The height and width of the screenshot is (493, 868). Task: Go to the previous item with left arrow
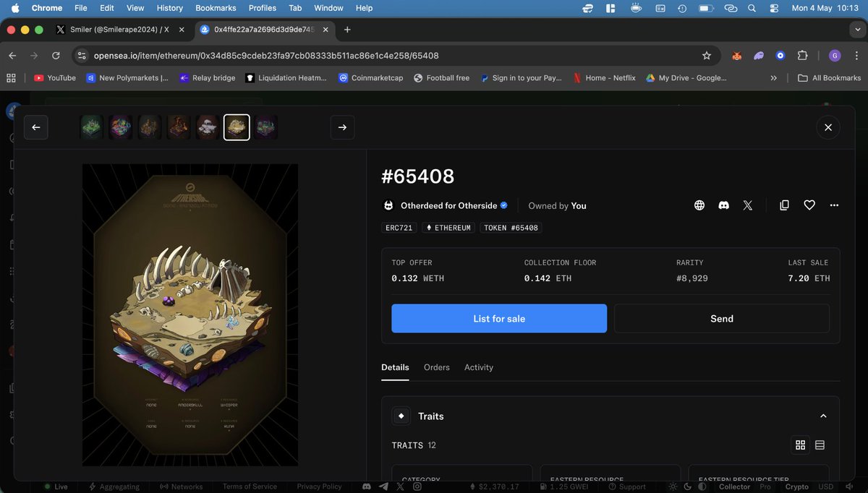pos(35,127)
